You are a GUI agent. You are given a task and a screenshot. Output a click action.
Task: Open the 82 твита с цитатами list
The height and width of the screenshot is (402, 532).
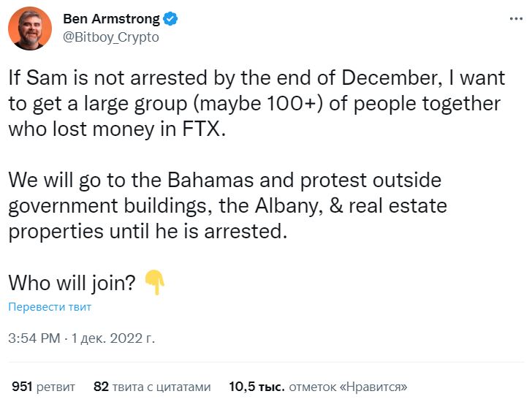pos(152,387)
